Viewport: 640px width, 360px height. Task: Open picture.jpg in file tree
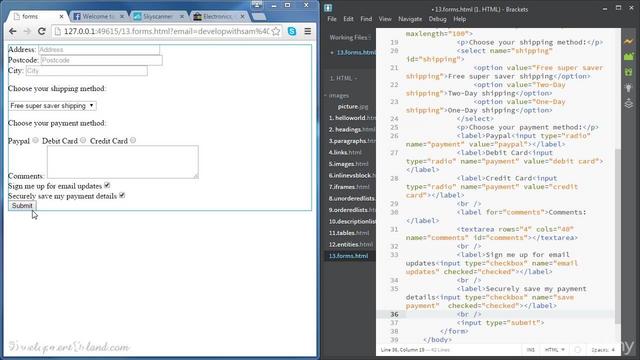point(353,107)
